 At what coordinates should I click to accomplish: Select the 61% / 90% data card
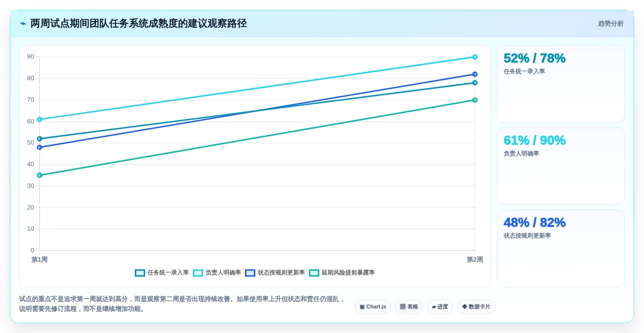[x=560, y=166]
